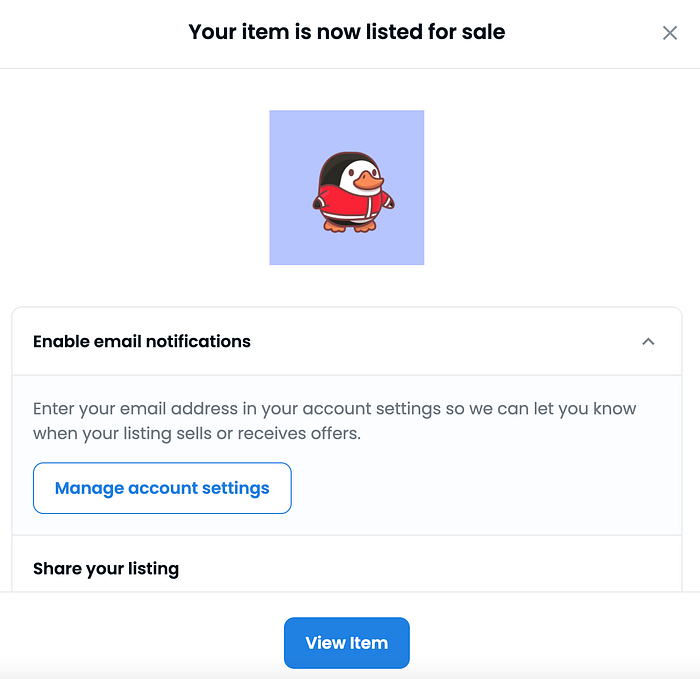This screenshot has width=700, height=679.
Task: Click the penguin NFT thumbnail
Action: click(347, 188)
